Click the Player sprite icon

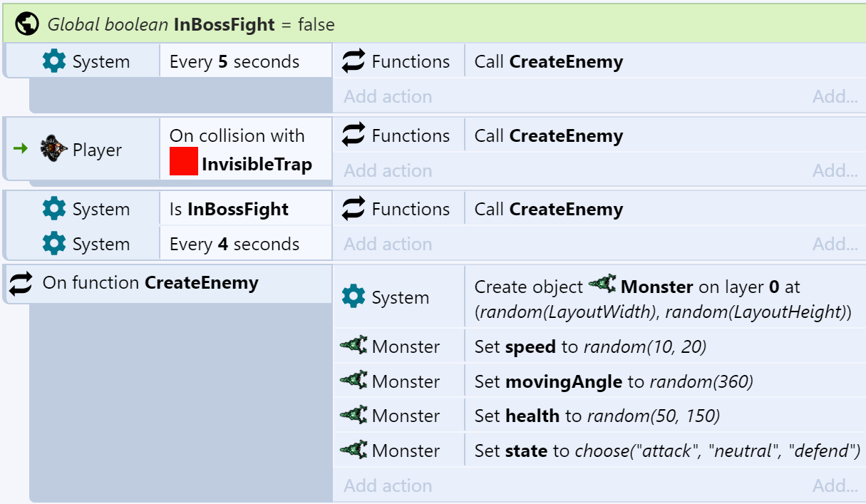point(55,150)
